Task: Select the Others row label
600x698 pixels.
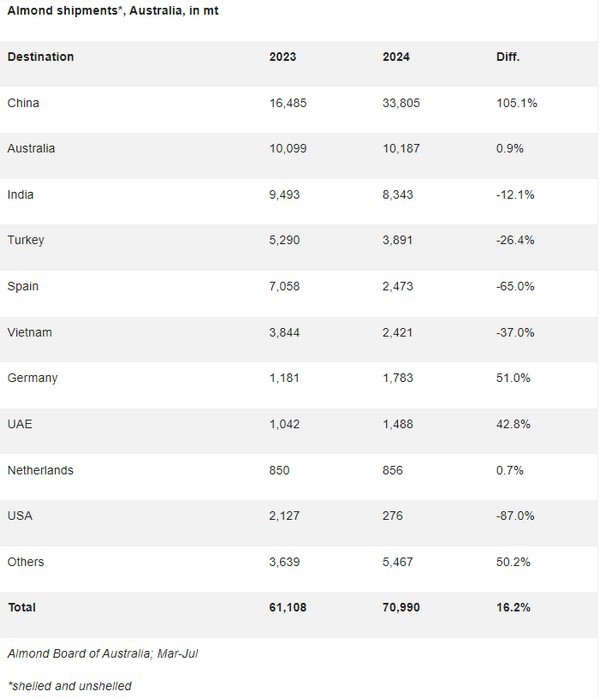Action: pyautogui.click(x=26, y=562)
